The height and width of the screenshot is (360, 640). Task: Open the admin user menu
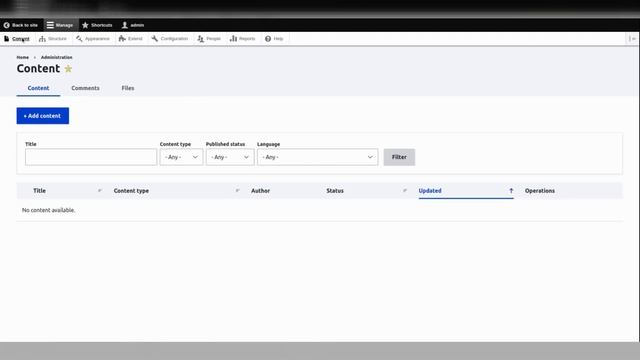coord(133,25)
